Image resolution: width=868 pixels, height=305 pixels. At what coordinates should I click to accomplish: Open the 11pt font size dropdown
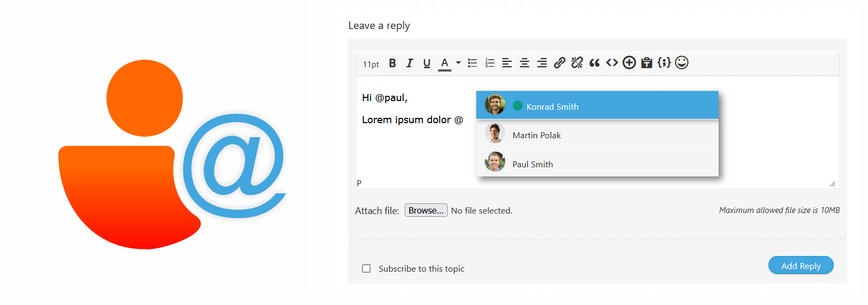click(x=371, y=64)
